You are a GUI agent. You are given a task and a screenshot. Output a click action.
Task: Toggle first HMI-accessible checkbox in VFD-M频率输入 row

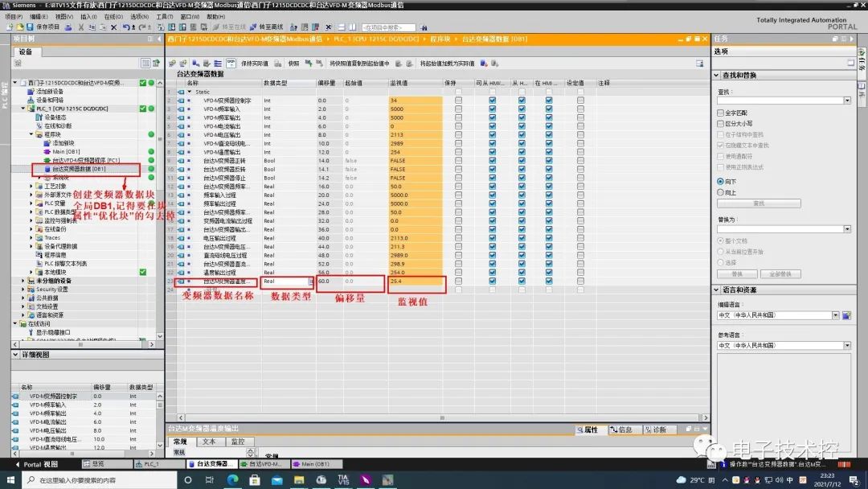tap(492, 109)
